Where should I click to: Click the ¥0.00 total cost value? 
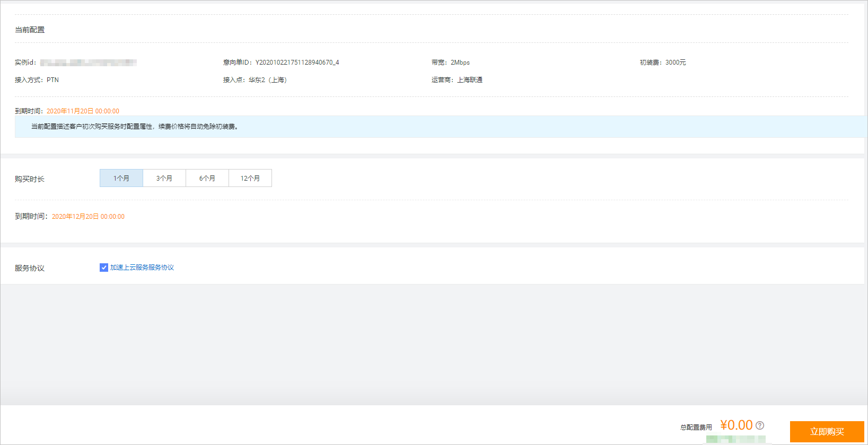[737, 425]
